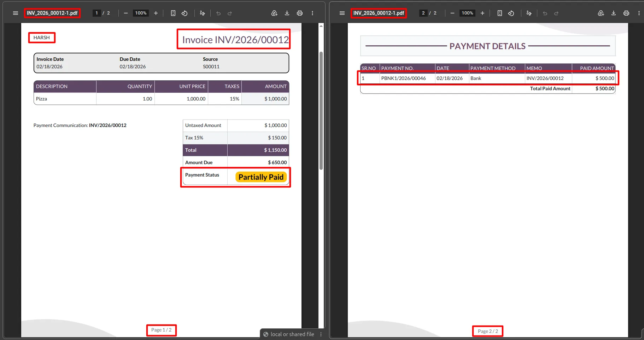Select the draw annotation tool in left viewer
This screenshot has width=644, height=340.
tap(203, 13)
